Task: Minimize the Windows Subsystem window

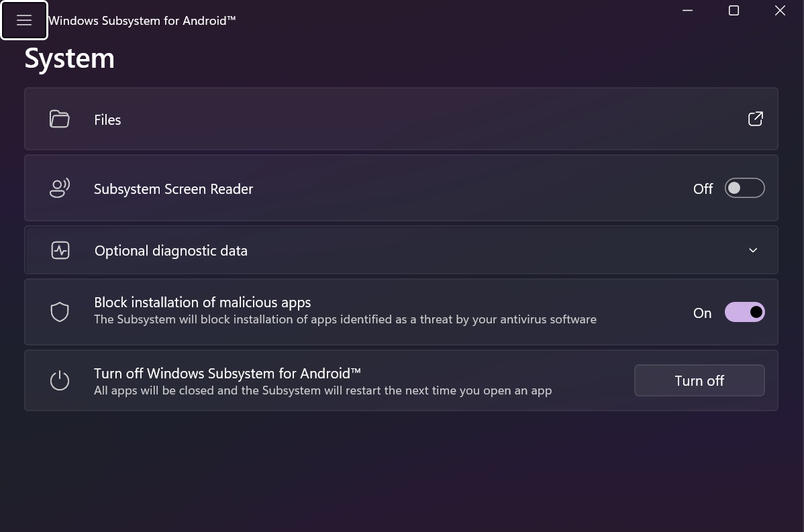Action: tap(688, 11)
